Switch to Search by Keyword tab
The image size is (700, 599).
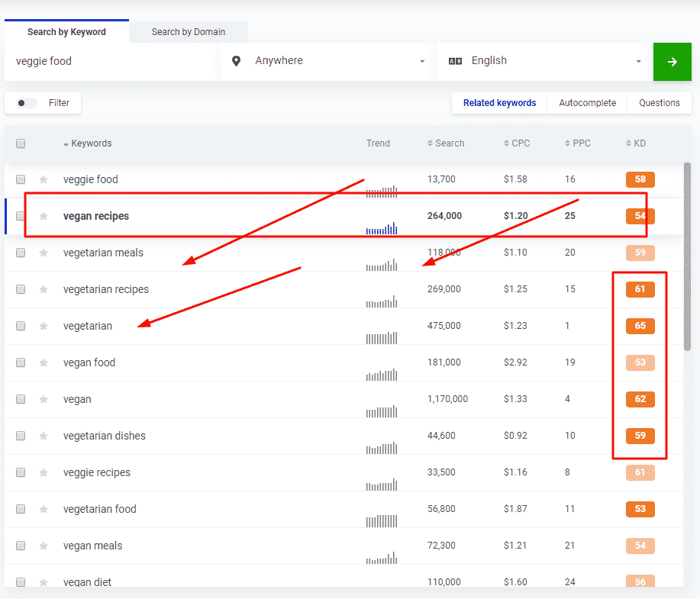pyautogui.click(x=66, y=32)
